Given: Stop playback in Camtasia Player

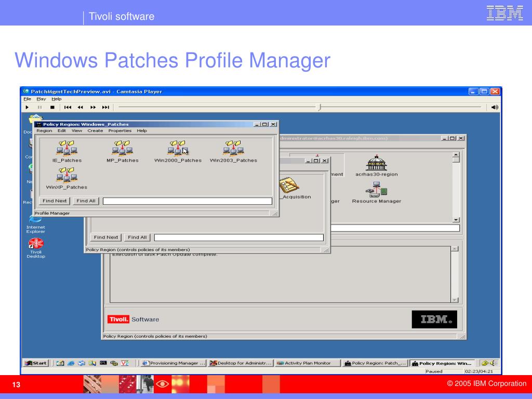Looking at the screenshot, I should pos(52,107).
